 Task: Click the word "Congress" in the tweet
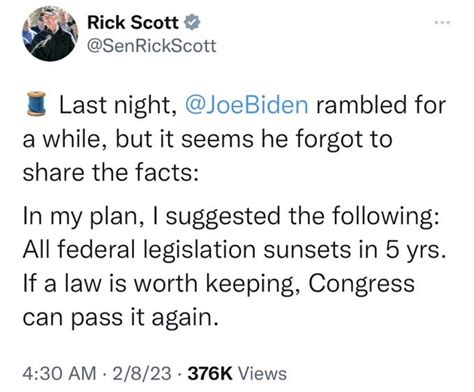coord(361,285)
